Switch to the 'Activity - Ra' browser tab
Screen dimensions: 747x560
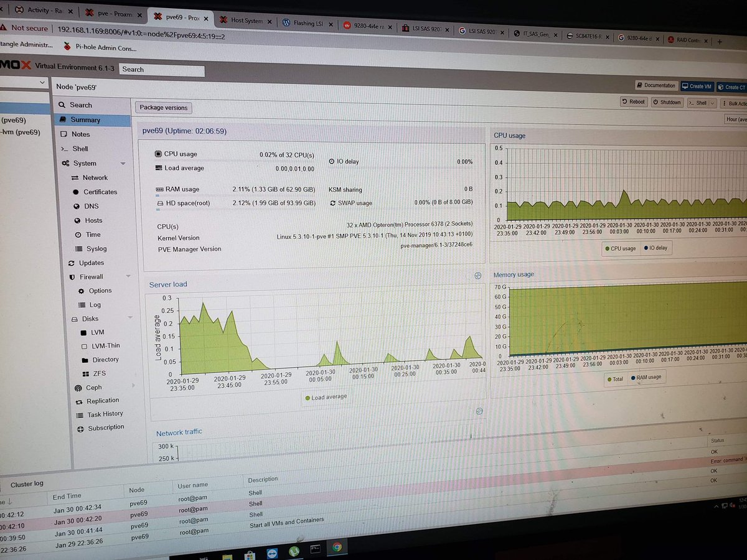[45, 11]
